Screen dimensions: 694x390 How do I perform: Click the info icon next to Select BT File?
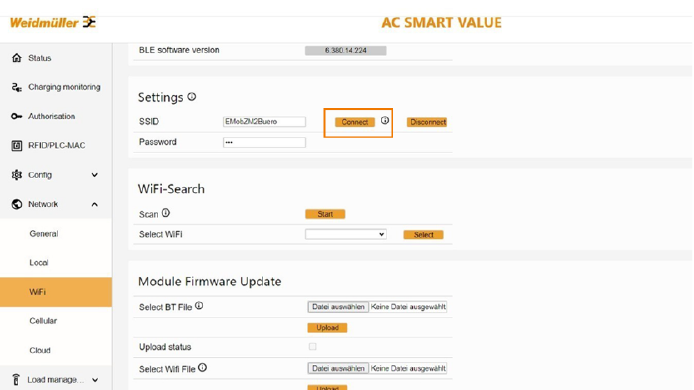199,306
